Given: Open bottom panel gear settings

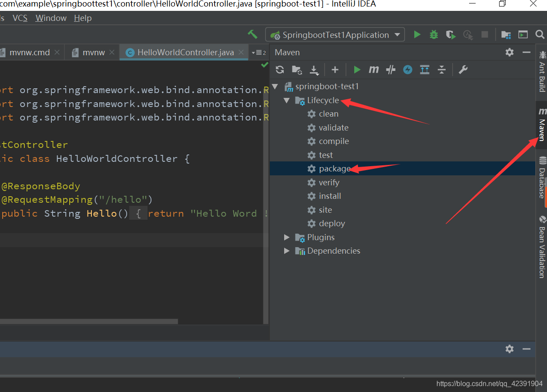Looking at the screenshot, I should coord(510,349).
